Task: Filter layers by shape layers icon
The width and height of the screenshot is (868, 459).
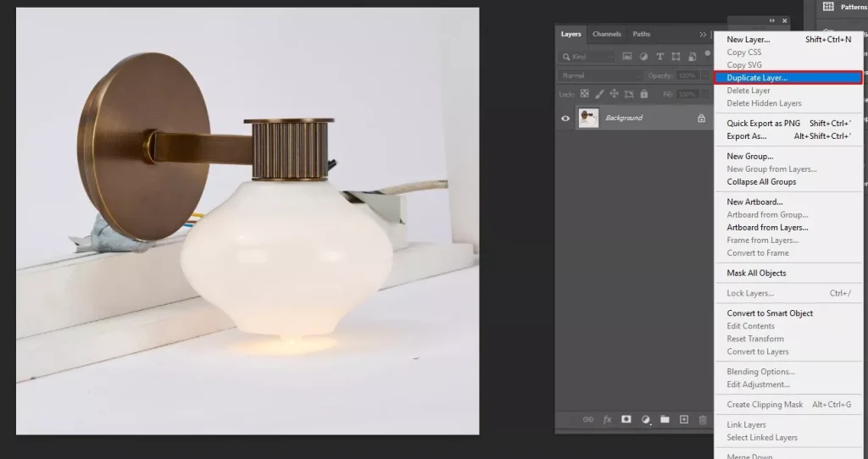Action: [x=676, y=57]
